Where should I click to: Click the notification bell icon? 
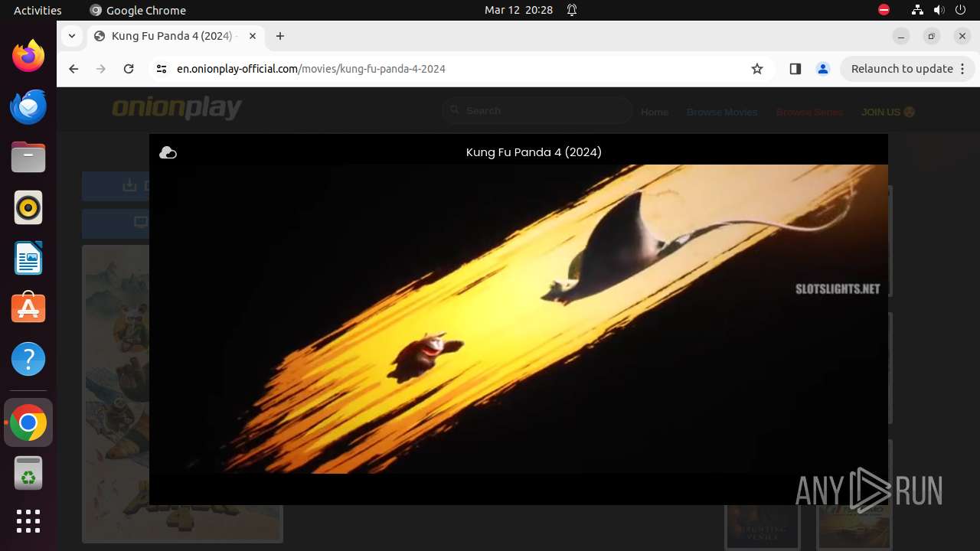click(572, 10)
